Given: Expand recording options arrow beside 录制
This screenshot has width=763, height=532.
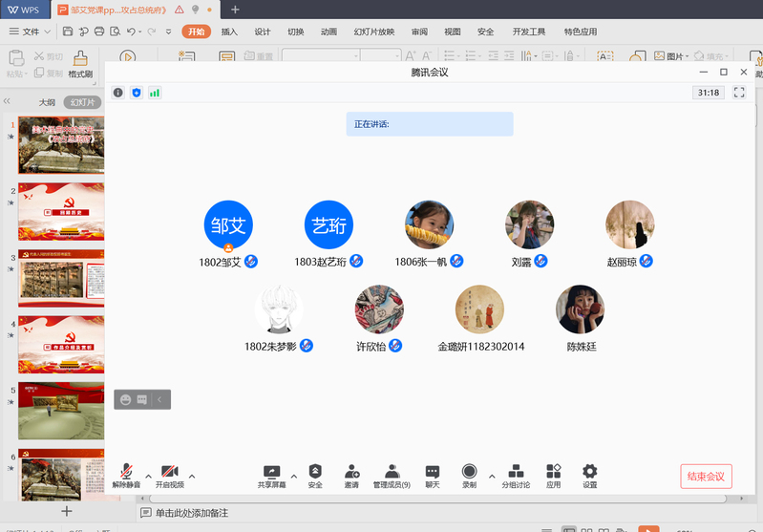Looking at the screenshot, I should pos(492,476).
